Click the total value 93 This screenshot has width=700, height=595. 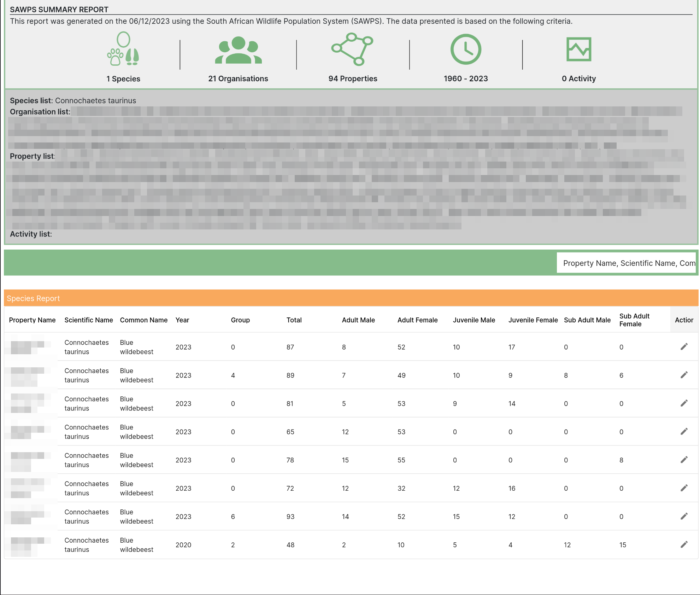tap(290, 517)
